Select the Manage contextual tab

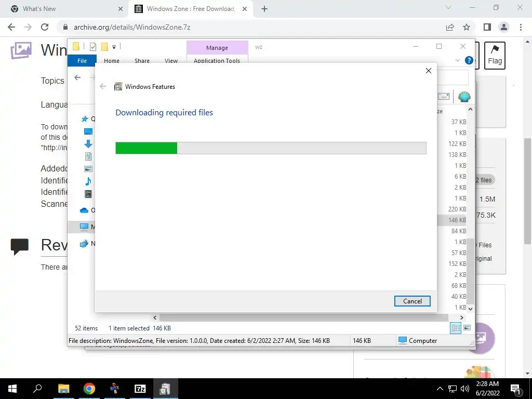click(x=217, y=48)
